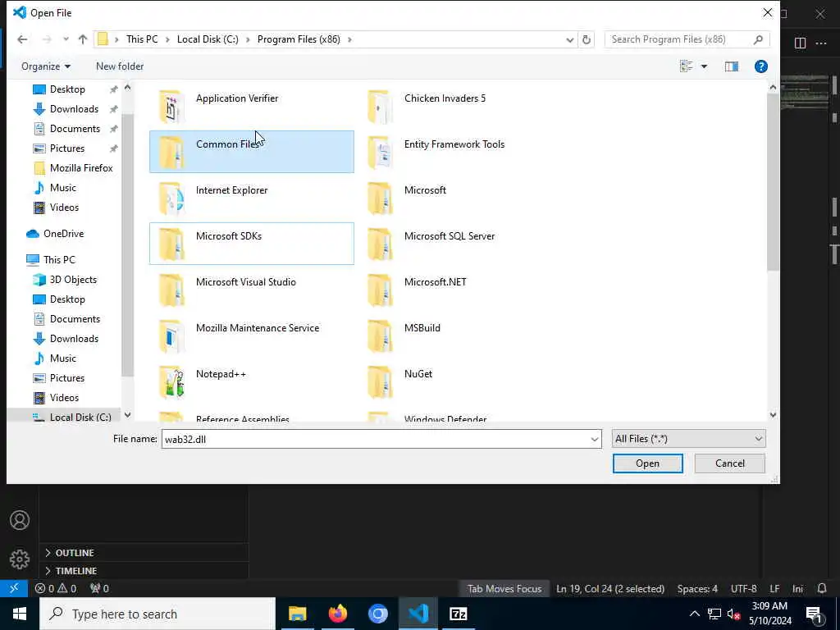Select the Notepad++ folder icon
Image resolution: width=840 pixels, height=630 pixels.
pyautogui.click(x=172, y=382)
